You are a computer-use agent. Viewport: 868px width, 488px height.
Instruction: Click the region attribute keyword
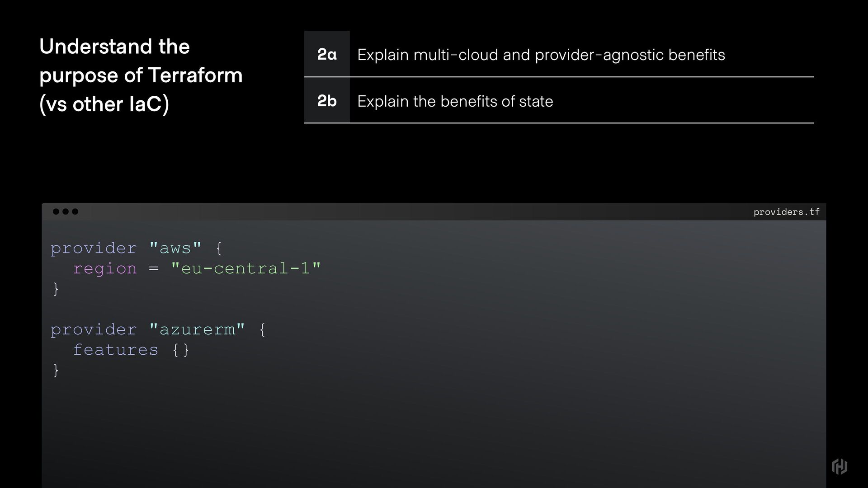click(x=105, y=269)
